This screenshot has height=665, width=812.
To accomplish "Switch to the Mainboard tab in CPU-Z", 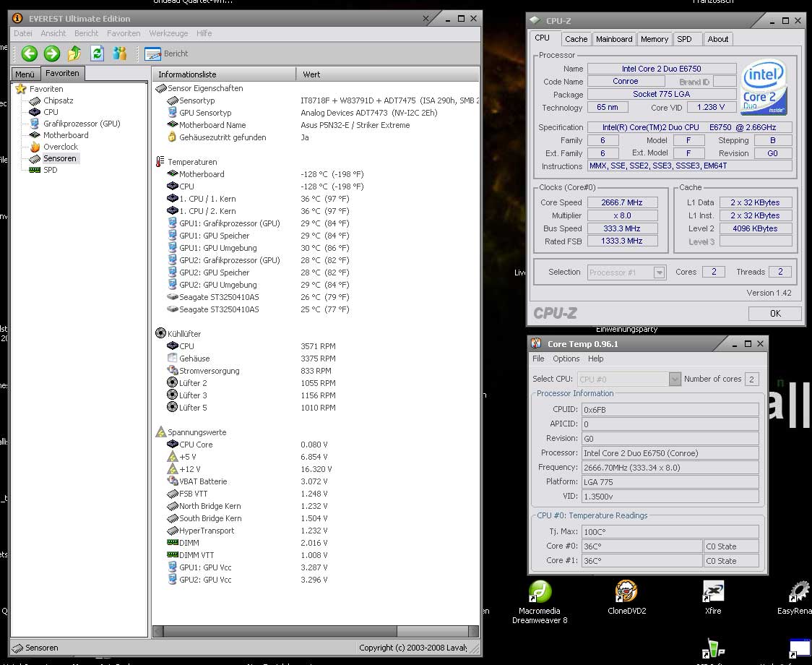I will 614,39.
